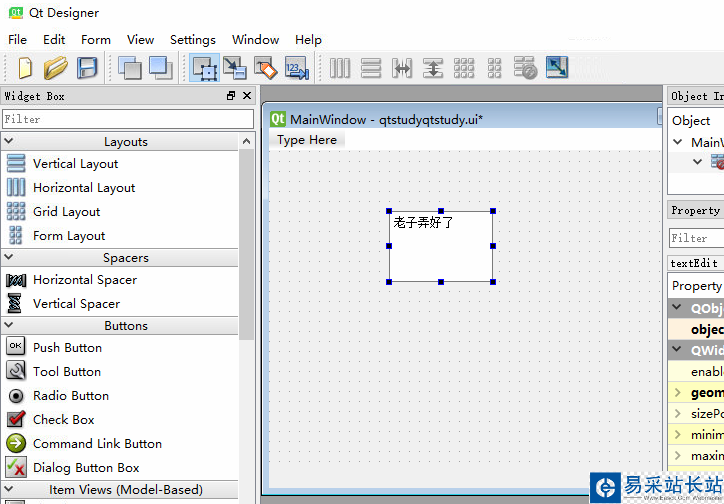Click the MainWindow form title bar

point(462,120)
